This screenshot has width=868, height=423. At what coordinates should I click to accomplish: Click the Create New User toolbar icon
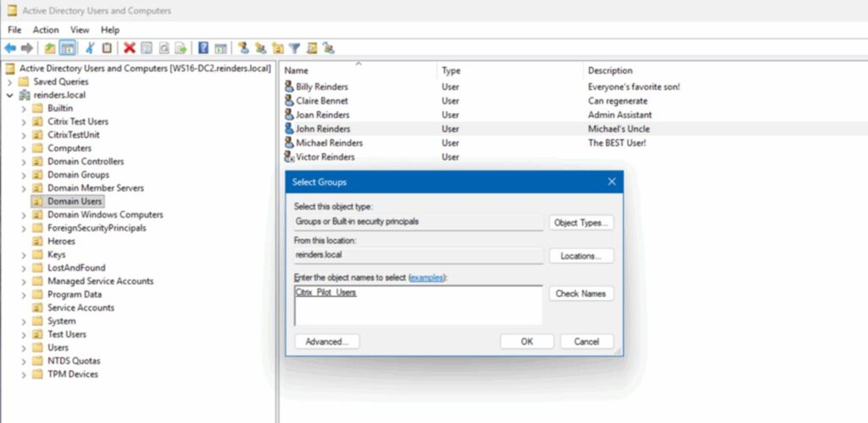tap(243, 48)
